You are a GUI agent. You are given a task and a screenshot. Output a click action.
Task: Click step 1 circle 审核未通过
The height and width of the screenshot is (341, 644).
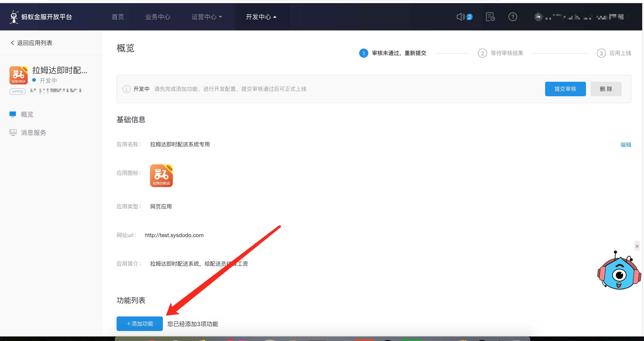(363, 53)
